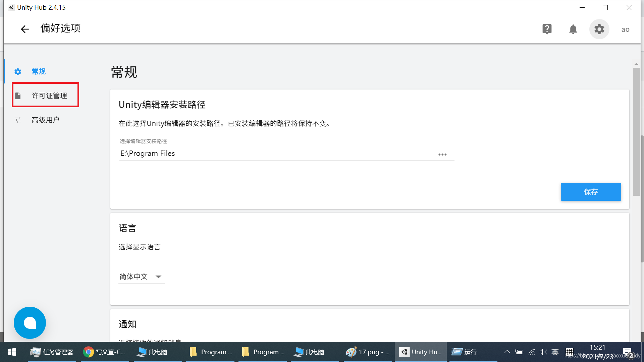The height and width of the screenshot is (362, 644).
Task: Click the settings gear in the header
Action: (599, 29)
